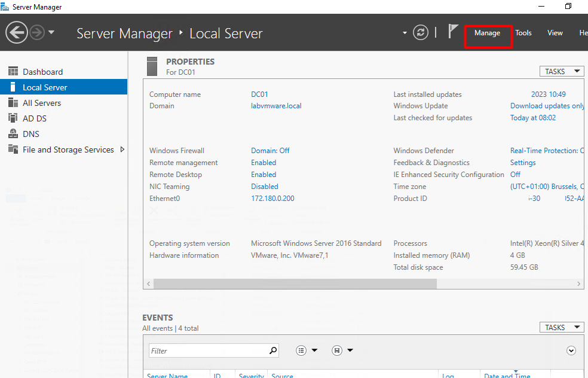Refresh Server Manager with the refresh icon

pos(420,32)
